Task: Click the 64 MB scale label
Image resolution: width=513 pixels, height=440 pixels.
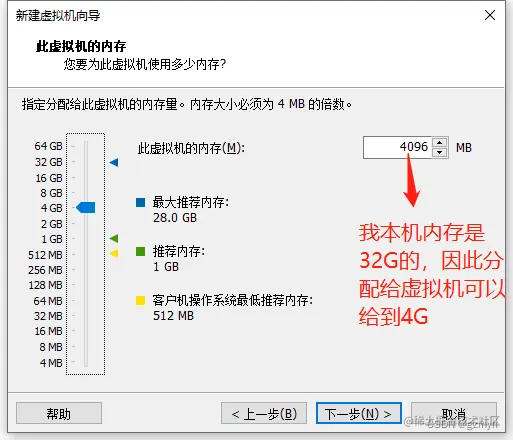Action: tap(48, 301)
